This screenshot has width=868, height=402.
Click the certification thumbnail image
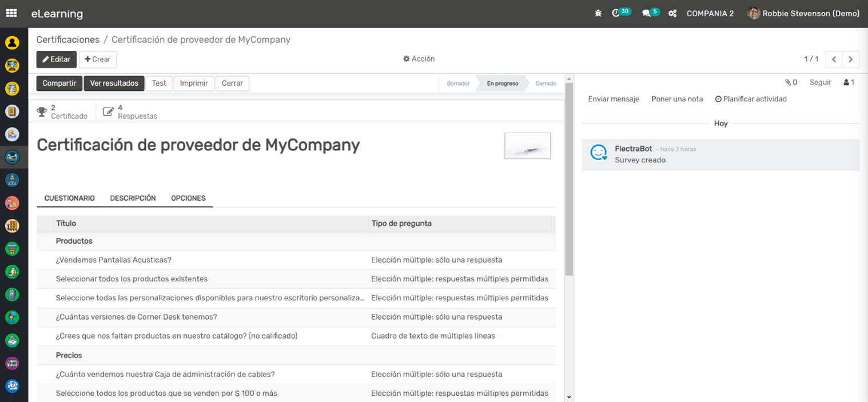point(527,146)
